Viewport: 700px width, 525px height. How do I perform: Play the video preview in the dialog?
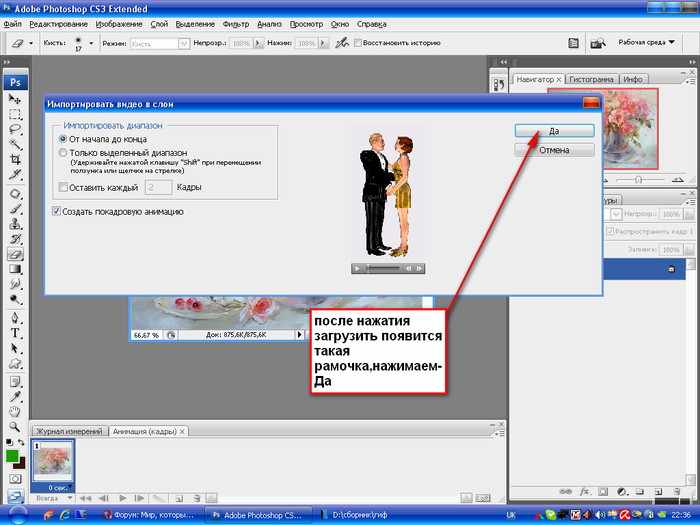[357, 268]
